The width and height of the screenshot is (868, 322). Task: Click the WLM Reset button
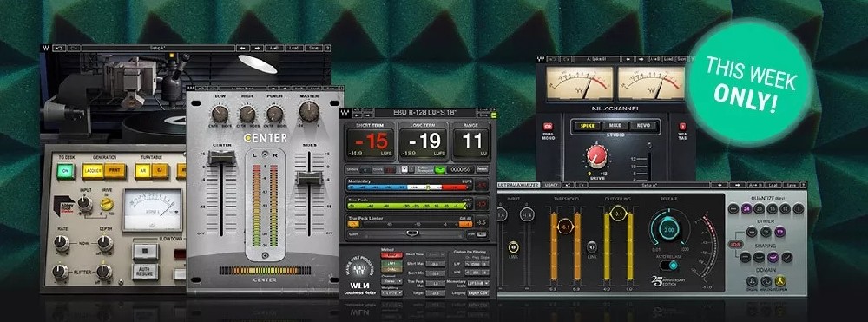tap(482, 169)
